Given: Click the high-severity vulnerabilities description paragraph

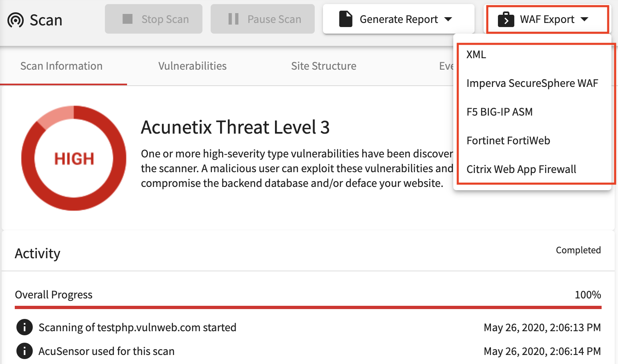Looking at the screenshot, I should [297, 168].
